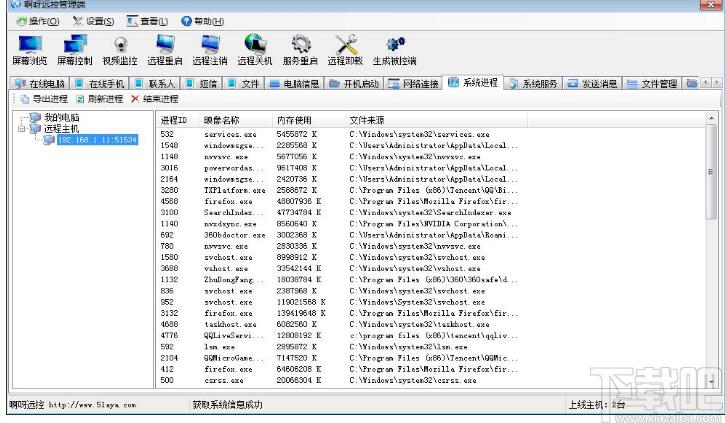Viewport: 725px width, 423px height.
Task: Open the 查看(L) menu
Action: (147, 21)
